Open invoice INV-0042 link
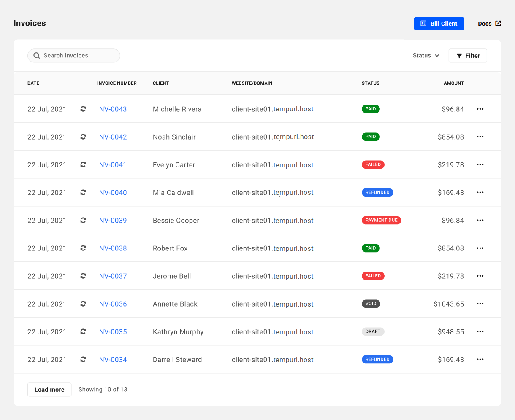The width and height of the screenshot is (515, 420). [112, 137]
